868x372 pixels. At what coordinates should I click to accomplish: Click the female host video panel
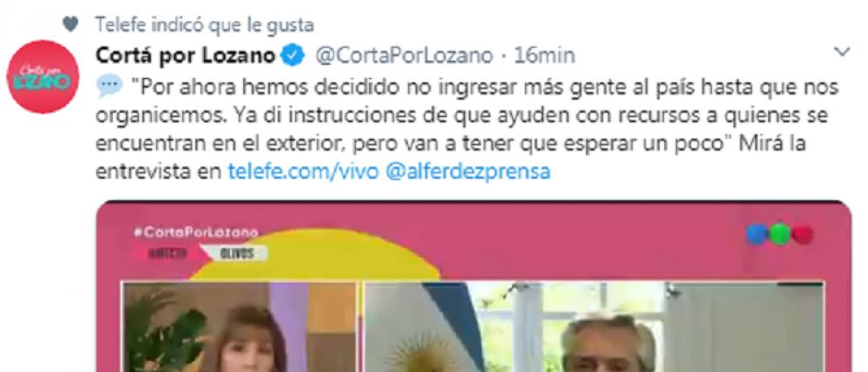coord(240,327)
